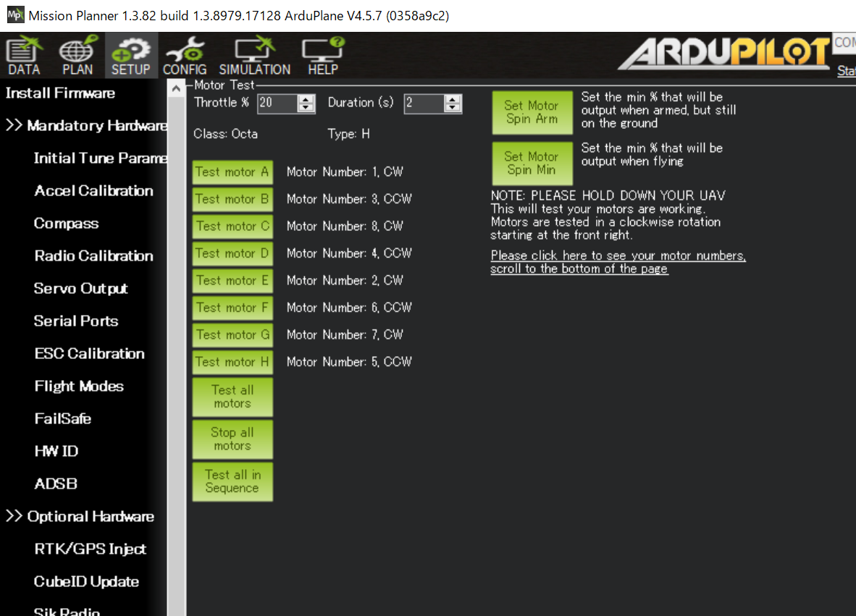Switch to the PLAN screen
Image resolution: width=856 pixels, height=616 pixels.
[77, 54]
